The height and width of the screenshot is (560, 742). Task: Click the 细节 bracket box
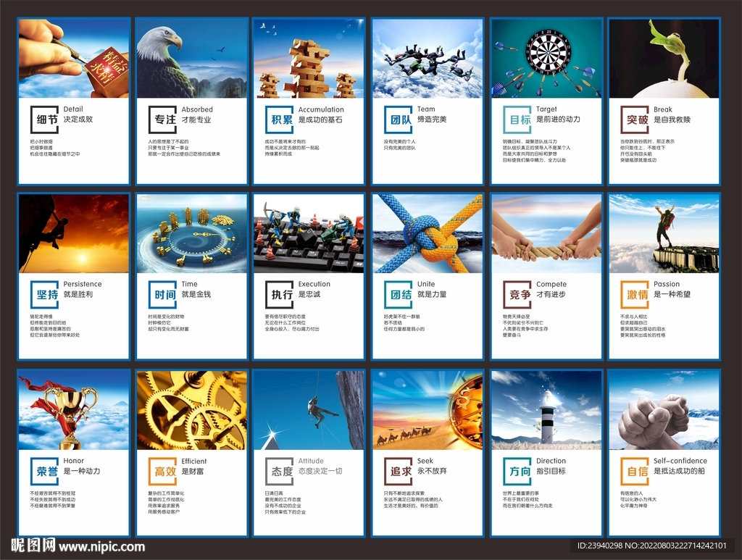coord(45,120)
